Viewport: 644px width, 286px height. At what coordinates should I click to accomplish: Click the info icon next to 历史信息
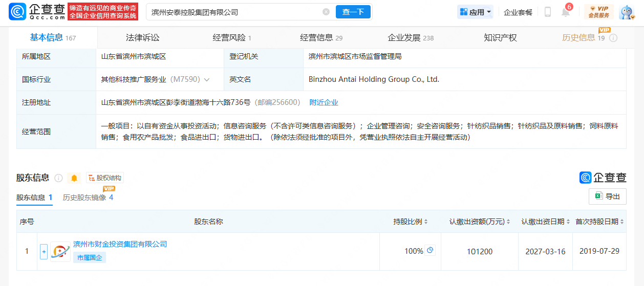[613, 38]
